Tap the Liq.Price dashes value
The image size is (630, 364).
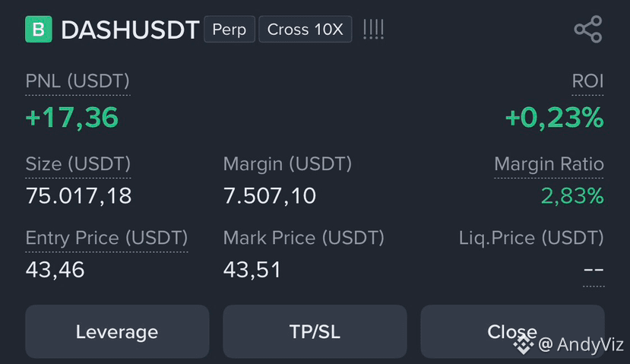pyautogui.click(x=594, y=270)
